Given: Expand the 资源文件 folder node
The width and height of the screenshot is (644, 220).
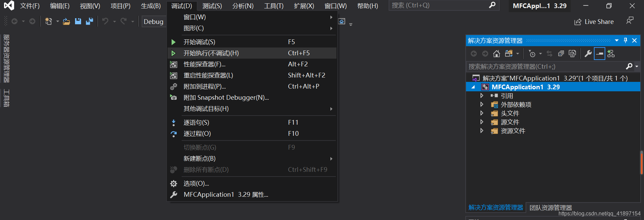Looking at the screenshot, I should pyautogui.click(x=482, y=131).
